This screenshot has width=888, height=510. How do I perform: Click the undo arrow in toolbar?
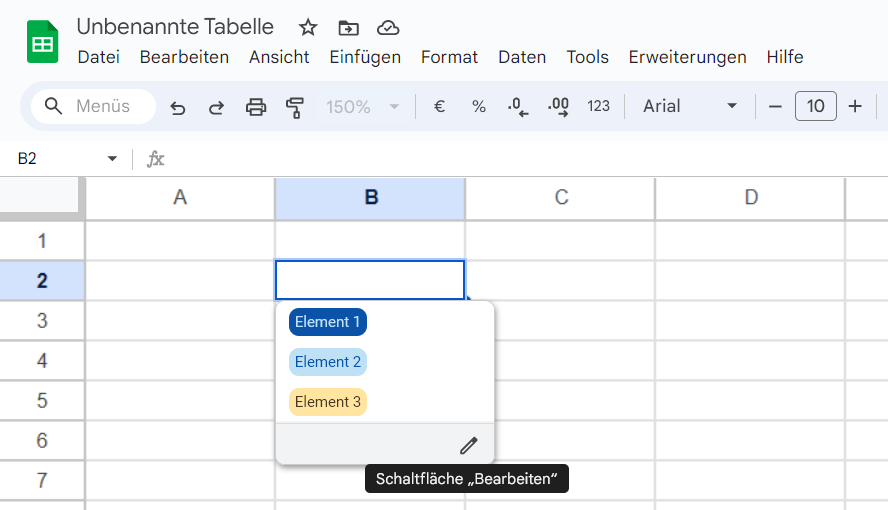(x=178, y=106)
